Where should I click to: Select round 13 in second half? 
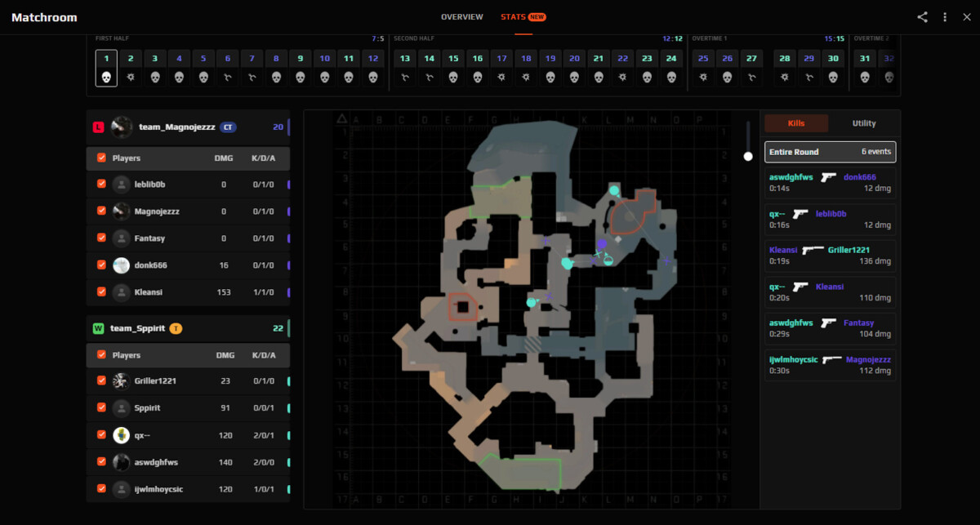pyautogui.click(x=405, y=59)
